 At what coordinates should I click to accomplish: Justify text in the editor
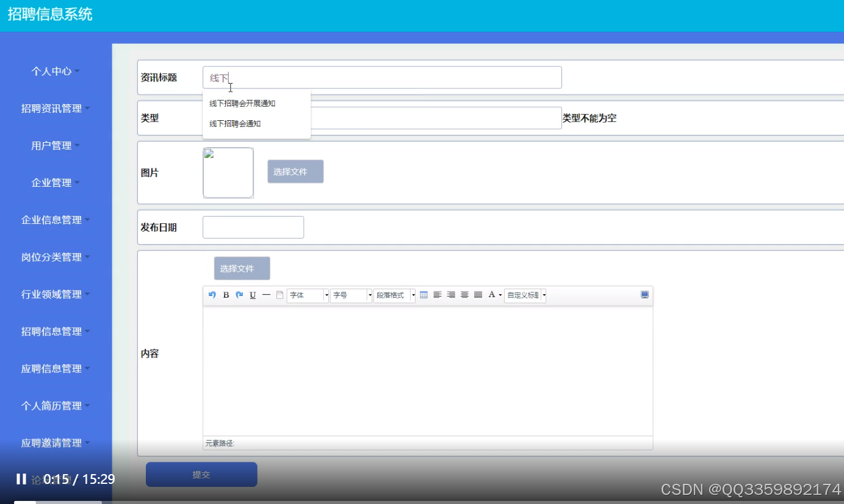pos(478,295)
